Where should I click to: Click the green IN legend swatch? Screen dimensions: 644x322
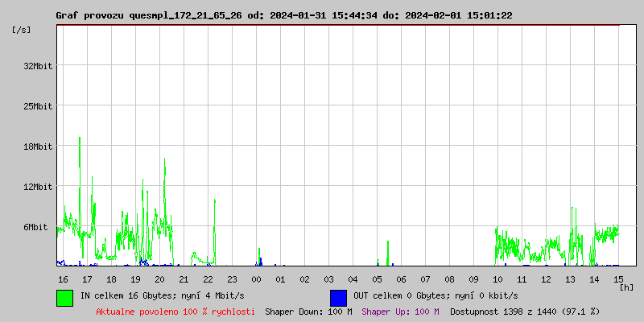[x=64, y=297]
